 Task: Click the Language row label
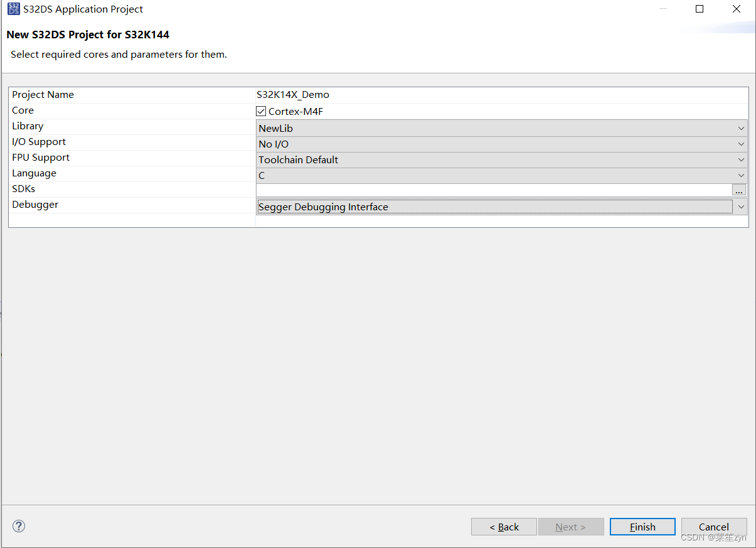[x=34, y=173]
